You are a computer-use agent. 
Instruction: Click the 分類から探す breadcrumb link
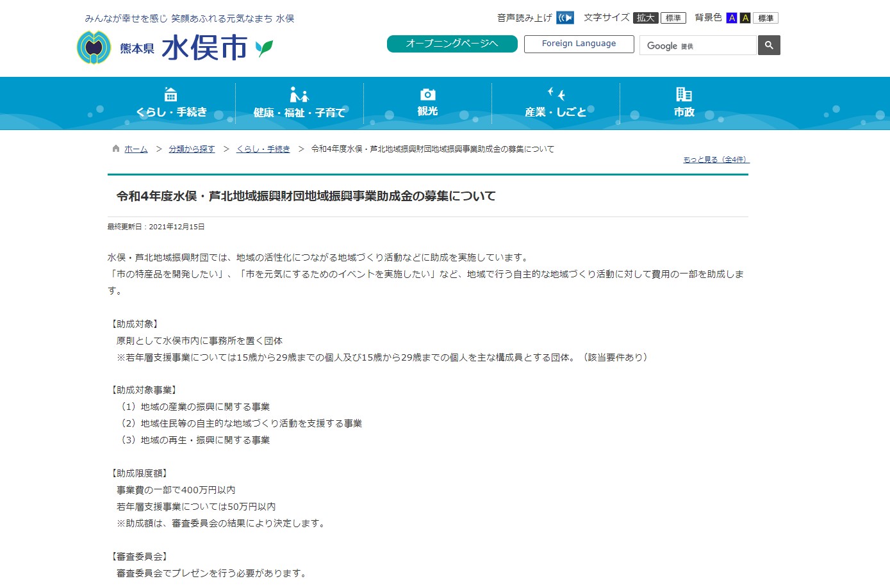tap(191, 148)
